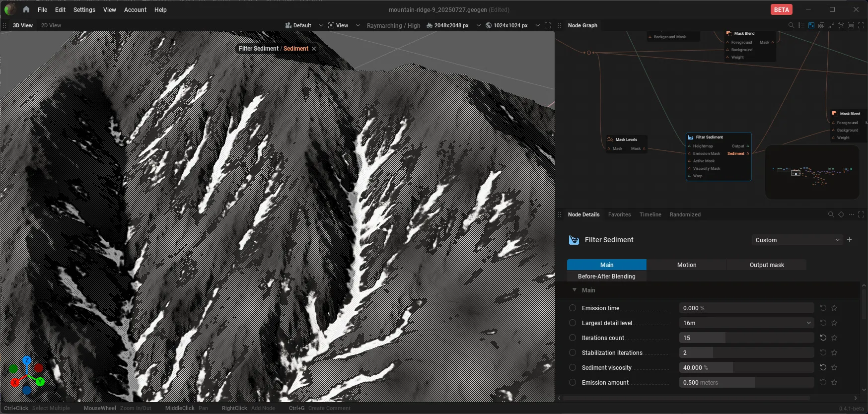Click the search icon in the Node Graph header
This screenshot has width=868, height=414.
coord(791,25)
